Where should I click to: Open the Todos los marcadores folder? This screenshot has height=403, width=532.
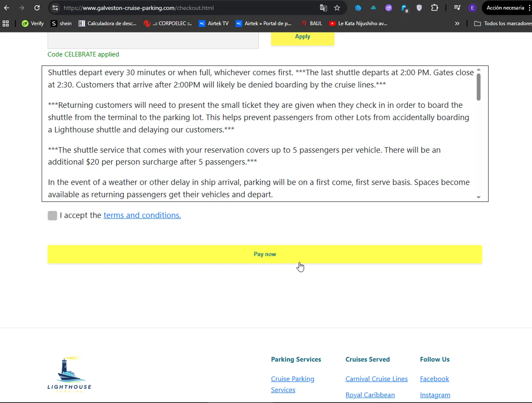(503, 23)
